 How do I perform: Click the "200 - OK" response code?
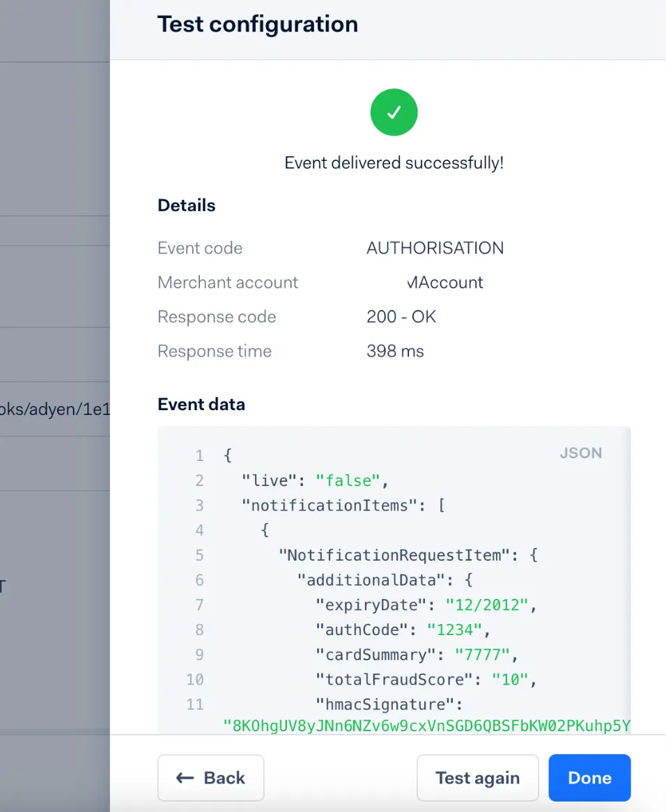(401, 316)
